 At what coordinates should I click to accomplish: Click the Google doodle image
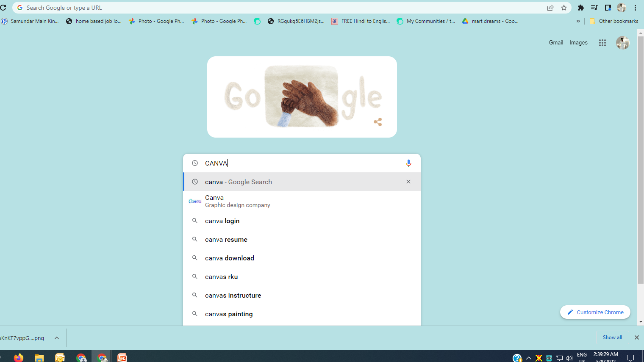click(302, 97)
